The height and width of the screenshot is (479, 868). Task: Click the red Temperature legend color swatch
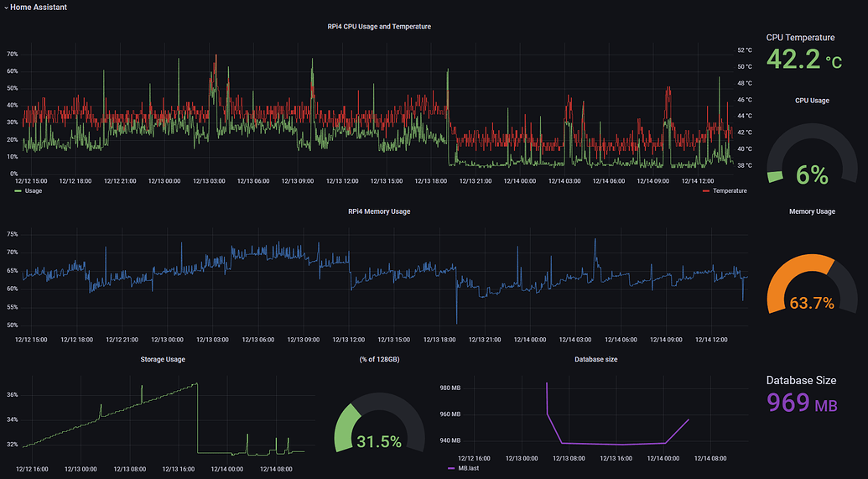pos(706,190)
